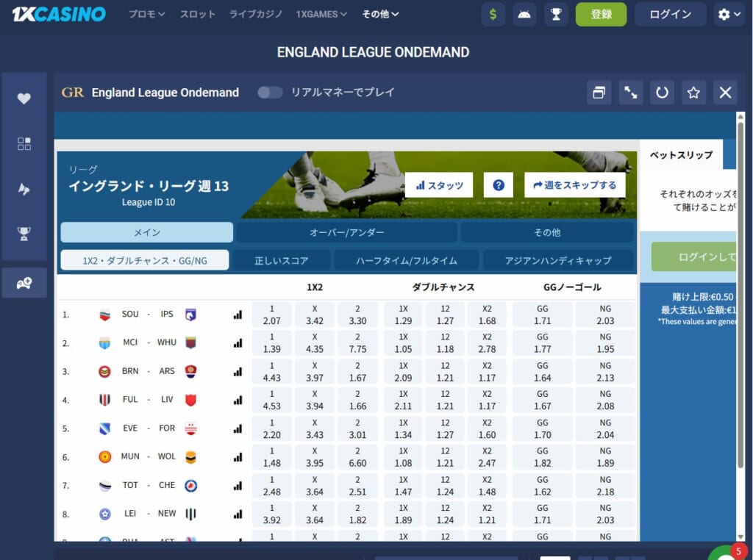Screen dimensions: 753x560
Task: Add game to favorites star
Action: click(x=693, y=92)
